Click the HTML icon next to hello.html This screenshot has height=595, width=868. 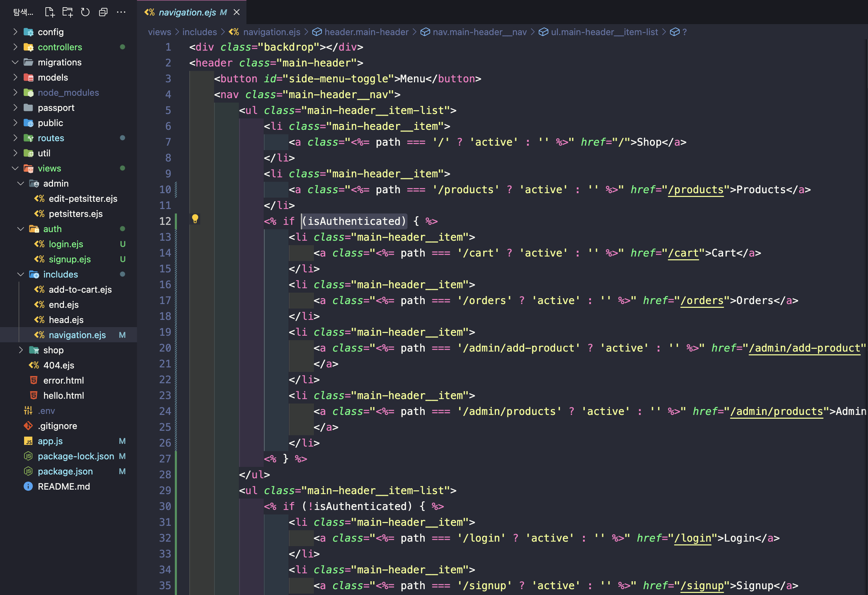point(34,395)
